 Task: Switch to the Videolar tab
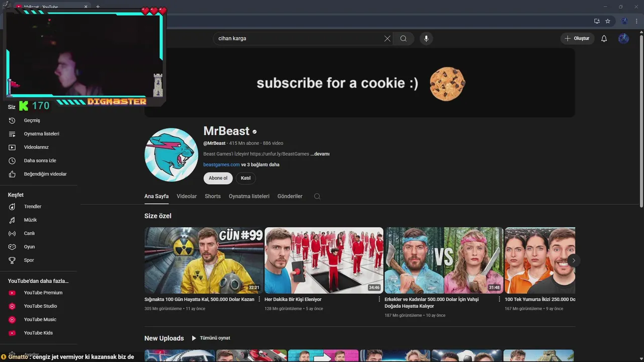pos(187,197)
